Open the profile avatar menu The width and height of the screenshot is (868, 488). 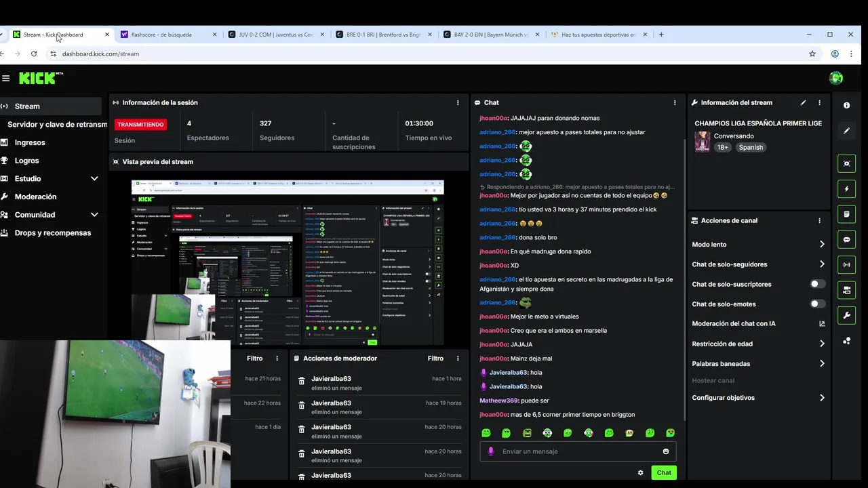[x=836, y=78]
